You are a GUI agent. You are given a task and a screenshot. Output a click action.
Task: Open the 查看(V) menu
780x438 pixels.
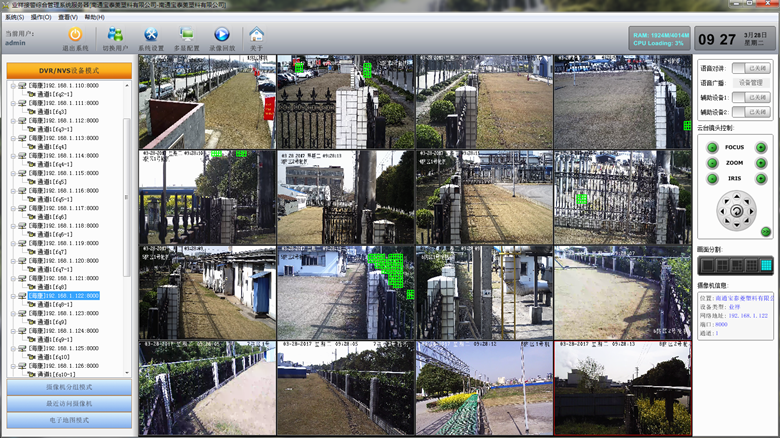tap(67, 17)
